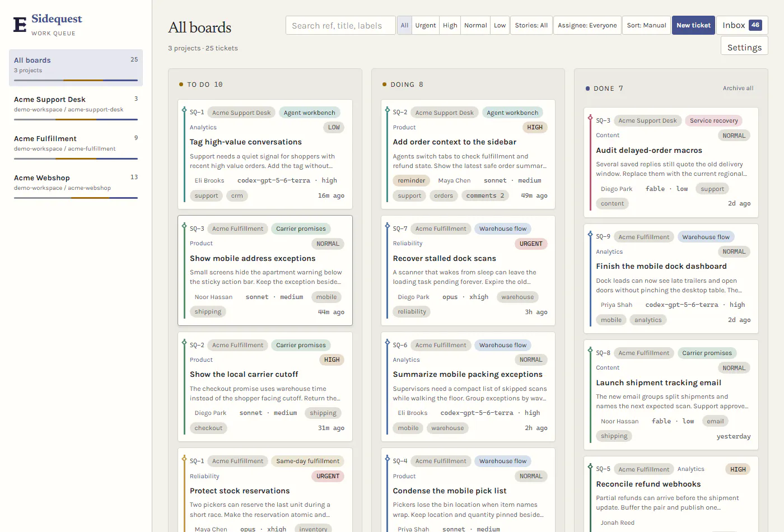Open the Tag high-value conversations ticket
This screenshot has height=532, width=784.
(x=265, y=154)
